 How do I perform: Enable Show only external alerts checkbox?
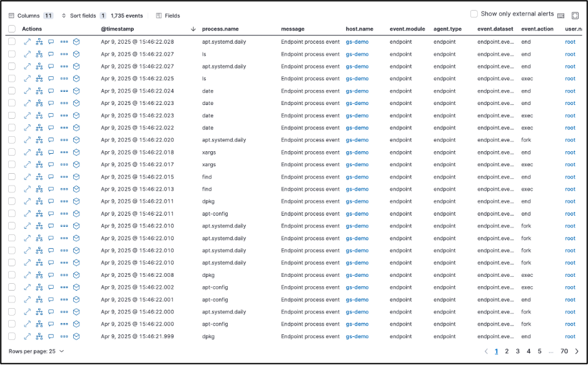[x=474, y=14]
